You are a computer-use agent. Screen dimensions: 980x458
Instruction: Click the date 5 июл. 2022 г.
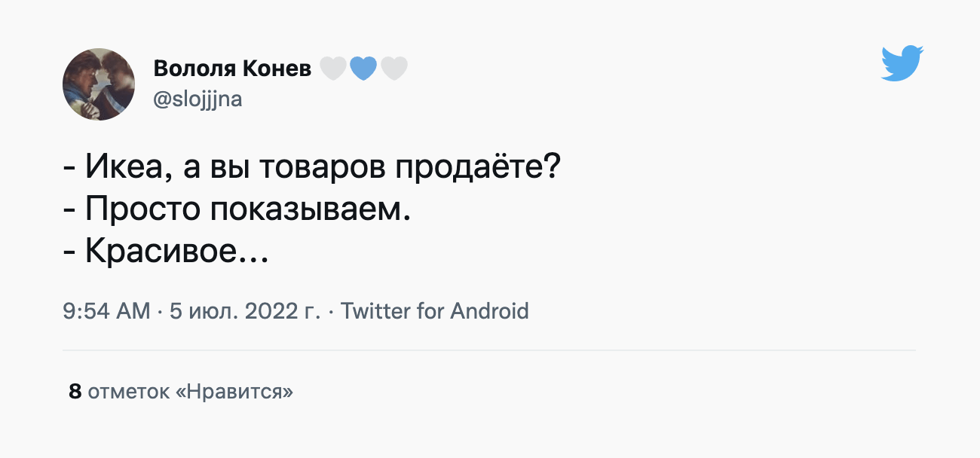tap(245, 311)
